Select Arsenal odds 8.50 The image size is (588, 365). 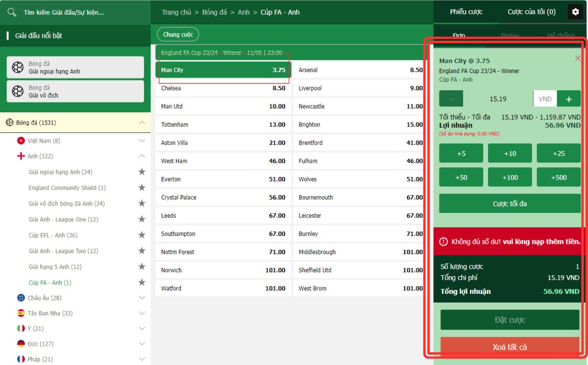[360, 70]
